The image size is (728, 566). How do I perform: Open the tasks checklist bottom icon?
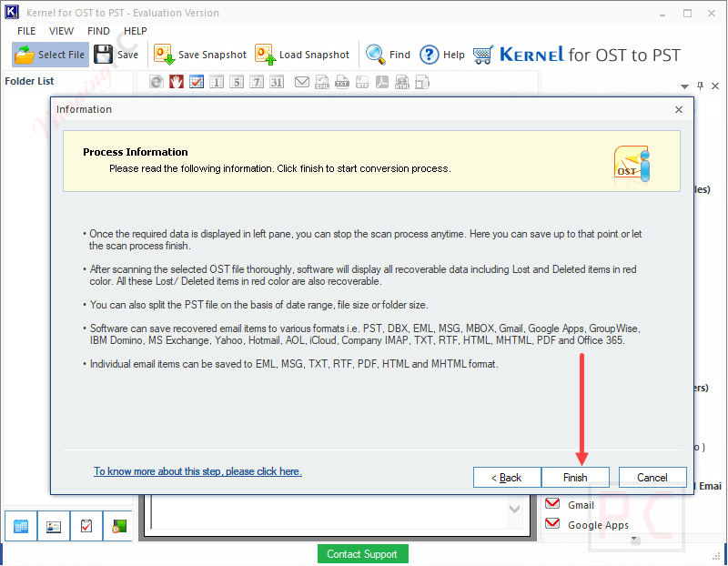tap(86, 526)
